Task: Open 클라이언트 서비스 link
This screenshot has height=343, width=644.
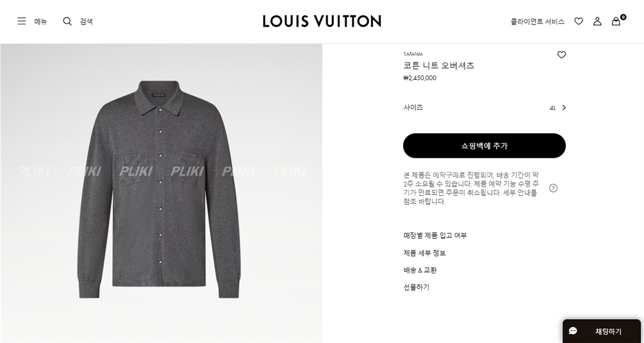Action: [537, 21]
